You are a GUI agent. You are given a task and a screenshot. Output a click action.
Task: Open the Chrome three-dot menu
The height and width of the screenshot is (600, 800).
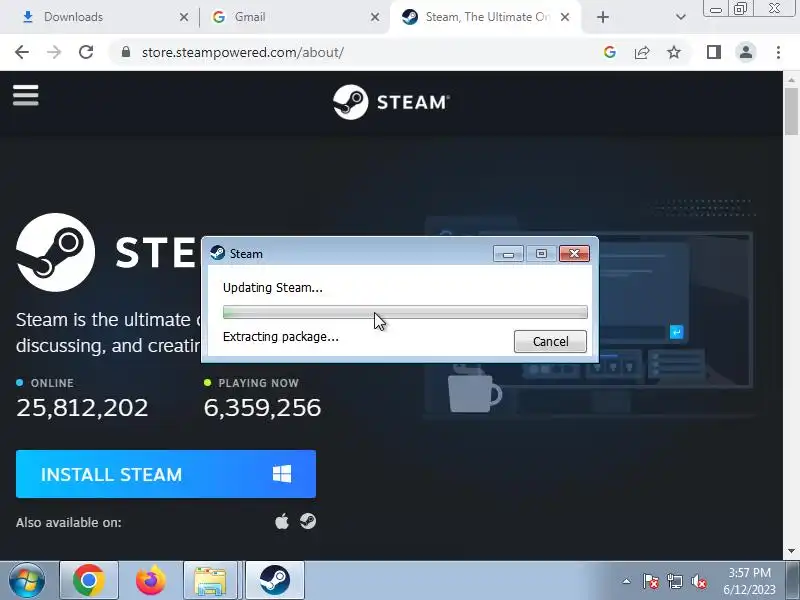(778, 52)
